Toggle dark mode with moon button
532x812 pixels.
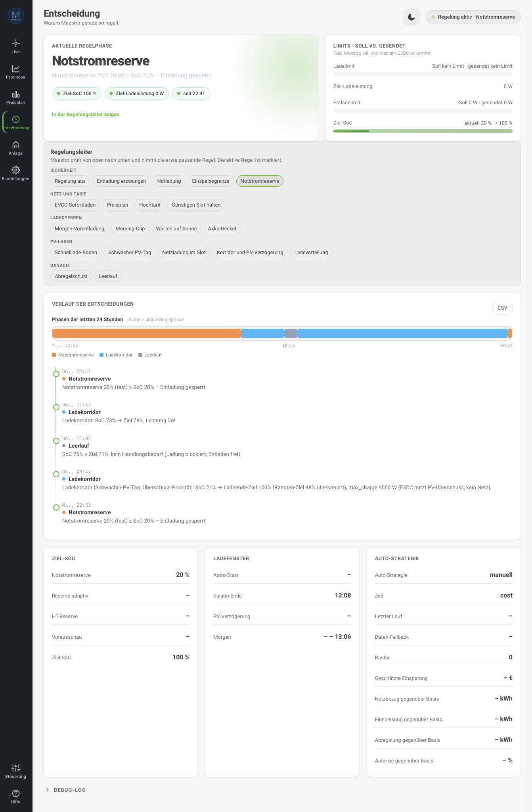411,17
